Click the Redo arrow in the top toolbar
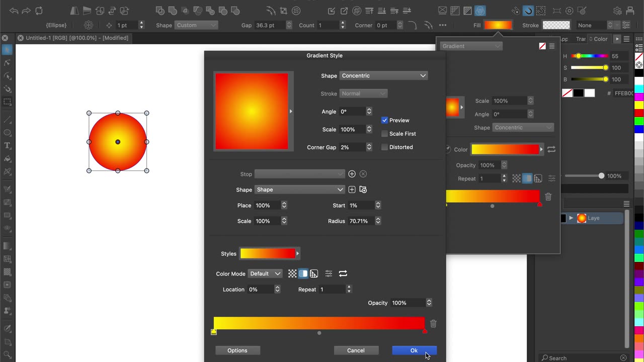The image size is (644, 362). click(x=26, y=11)
